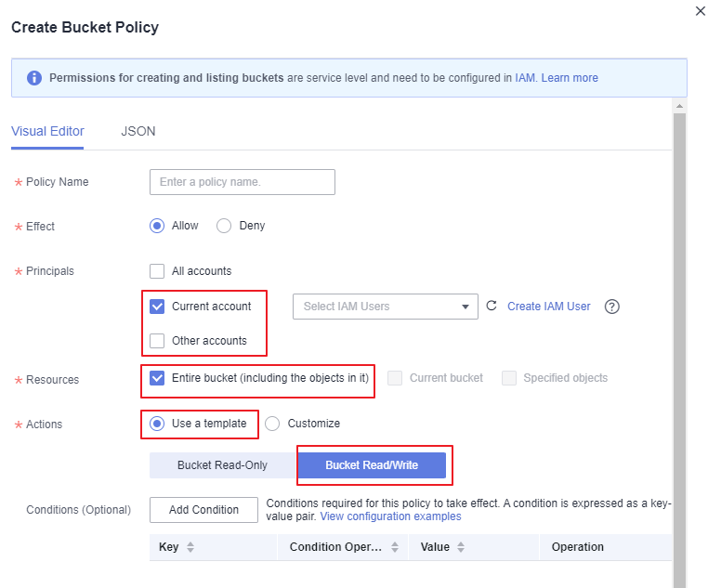Open the Create IAM User link
The image size is (708, 588).
(x=548, y=307)
